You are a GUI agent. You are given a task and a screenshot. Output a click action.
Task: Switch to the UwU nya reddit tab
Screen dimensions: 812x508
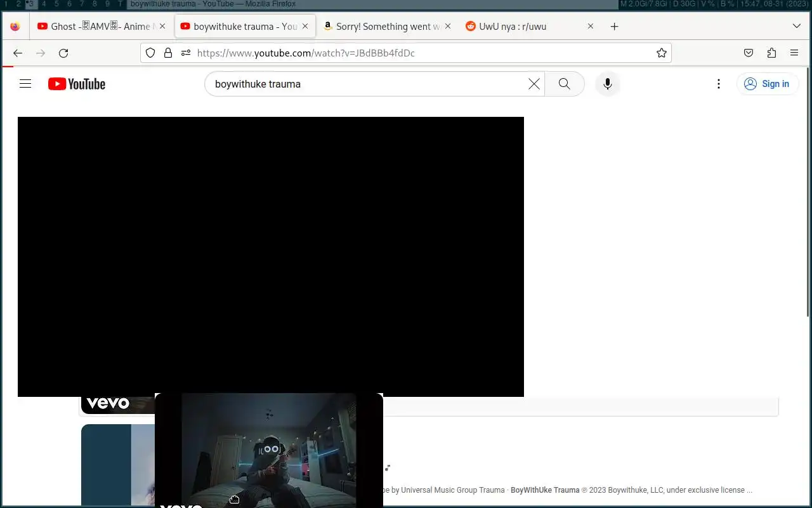point(530,26)
